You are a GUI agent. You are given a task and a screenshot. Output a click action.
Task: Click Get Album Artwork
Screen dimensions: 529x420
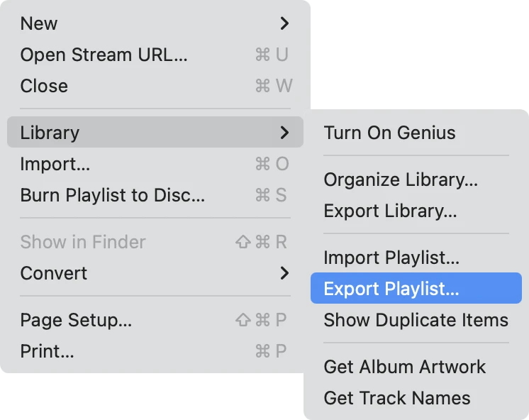point(404,367)
